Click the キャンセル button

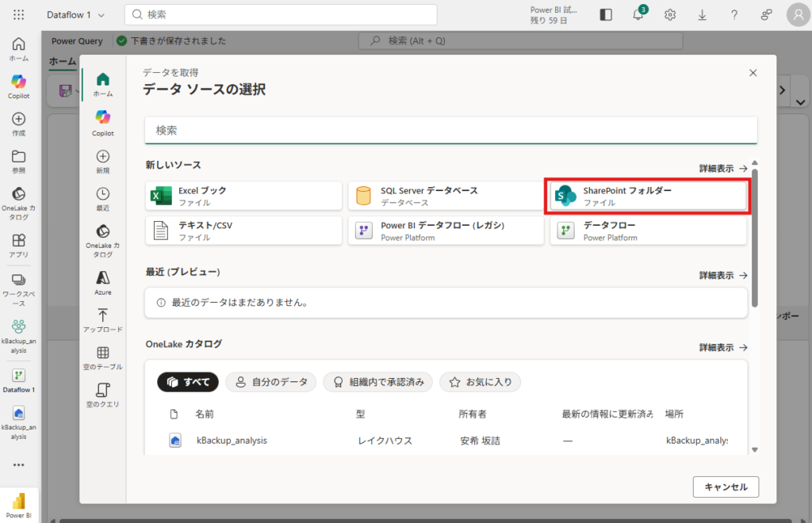pyautogui.click(x=725, y=487)
